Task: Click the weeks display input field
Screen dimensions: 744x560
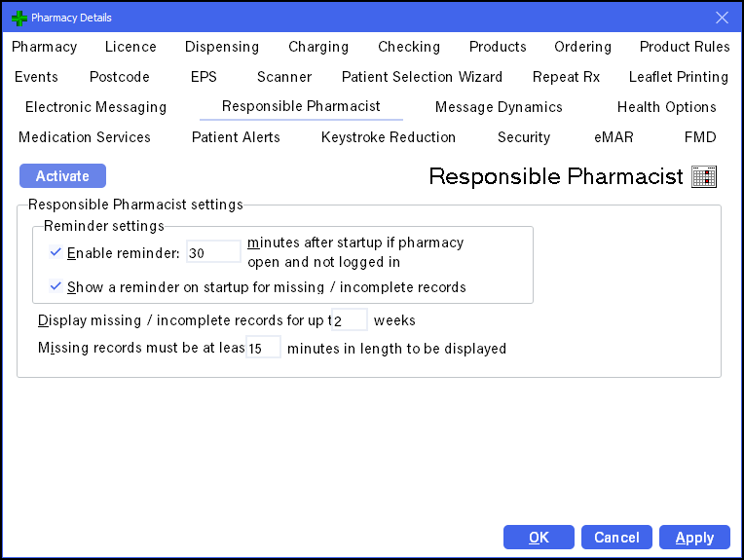Action: pyautogui.click(x=350, y=320)
